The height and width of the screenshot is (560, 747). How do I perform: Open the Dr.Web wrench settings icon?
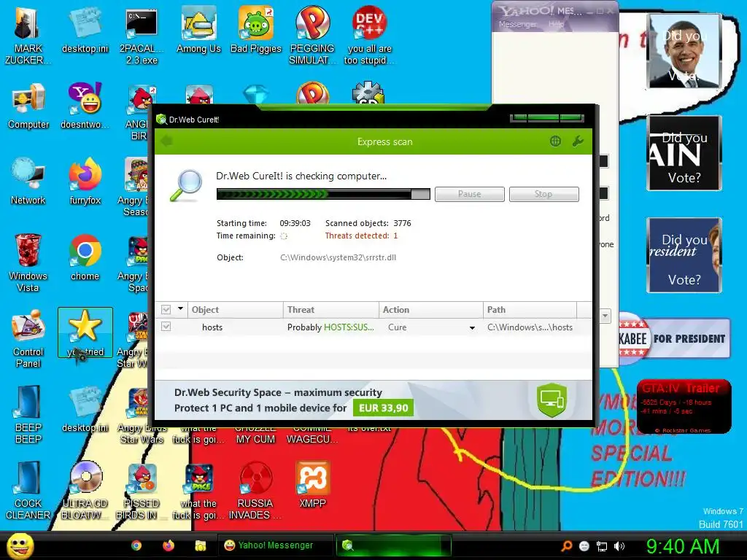(578, 141)
